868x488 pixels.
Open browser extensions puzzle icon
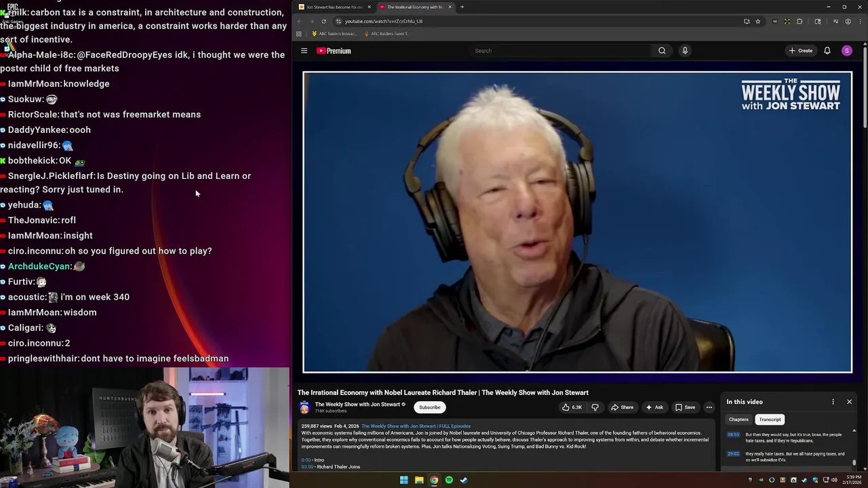pos(800,21)
